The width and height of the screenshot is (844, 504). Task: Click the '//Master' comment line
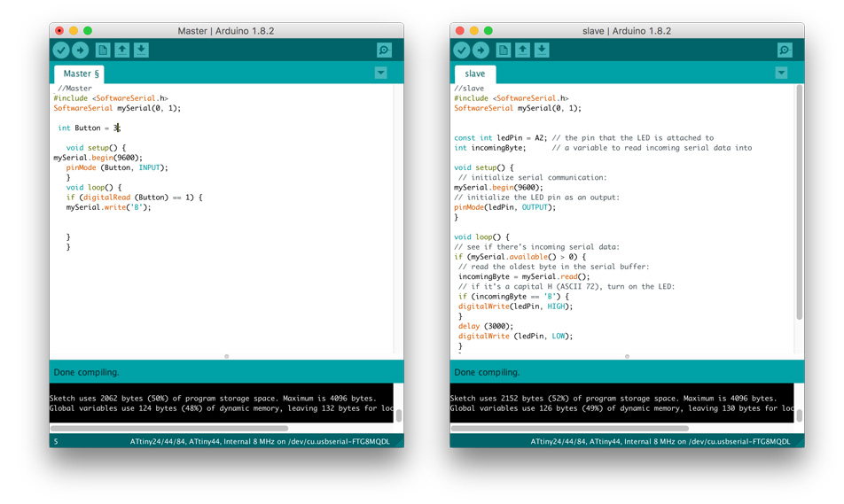pyautogui.click(x=74, y=89)
